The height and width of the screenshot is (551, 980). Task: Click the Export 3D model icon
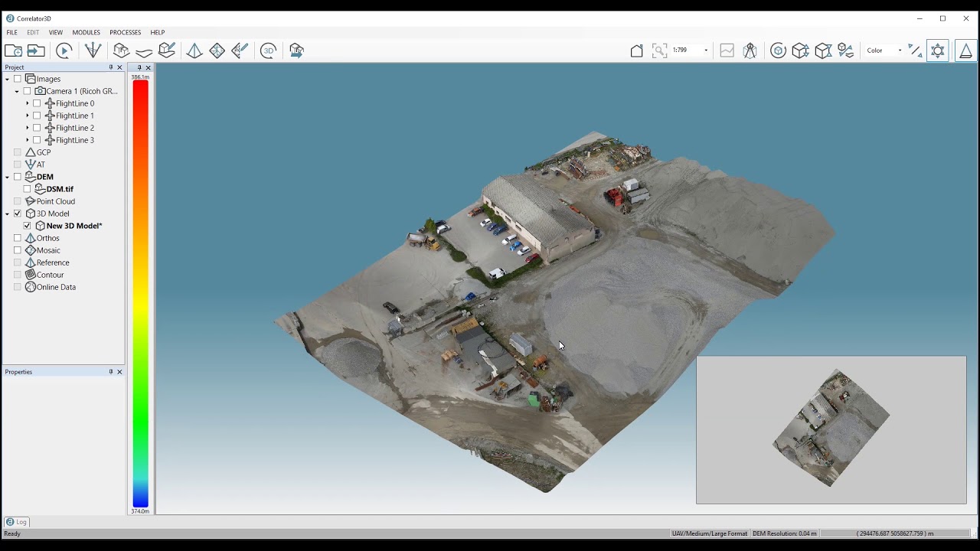coord(296,51)
